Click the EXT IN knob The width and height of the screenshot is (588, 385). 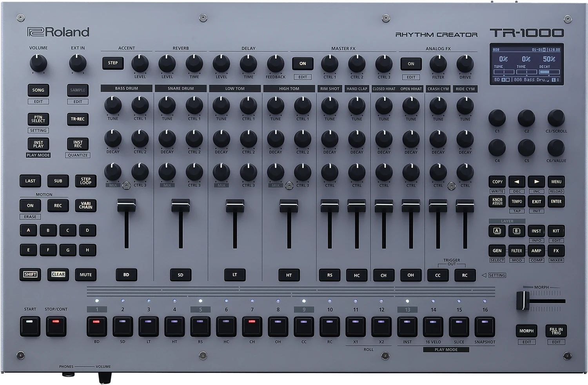click(78, 63)
